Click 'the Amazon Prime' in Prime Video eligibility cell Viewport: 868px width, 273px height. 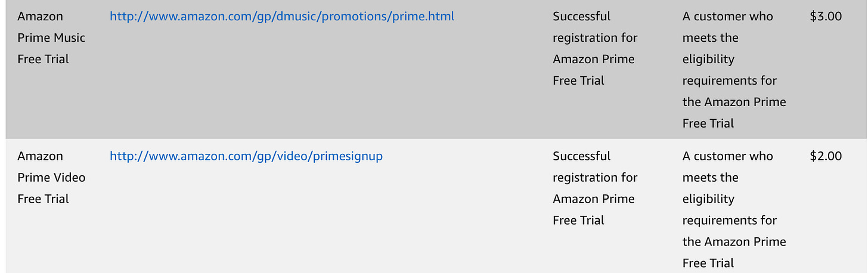pyautogui.click(x=734, y=241)
